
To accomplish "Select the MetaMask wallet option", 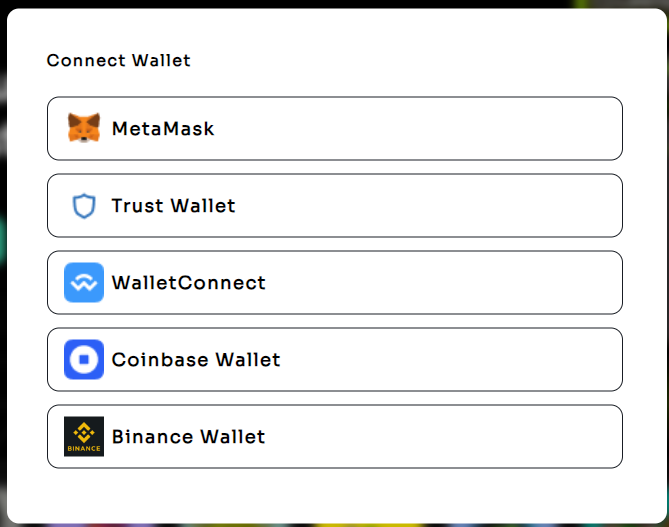I will click(x=334, y=128).
